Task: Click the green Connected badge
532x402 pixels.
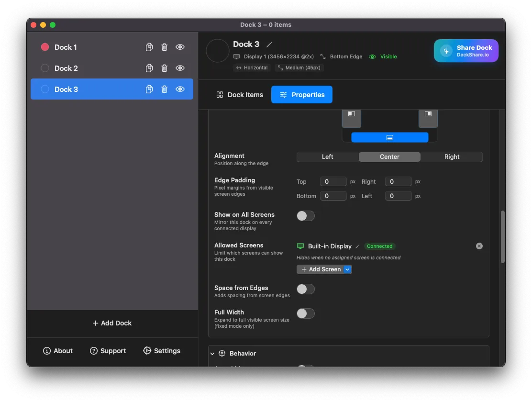Action: (380, 246)
